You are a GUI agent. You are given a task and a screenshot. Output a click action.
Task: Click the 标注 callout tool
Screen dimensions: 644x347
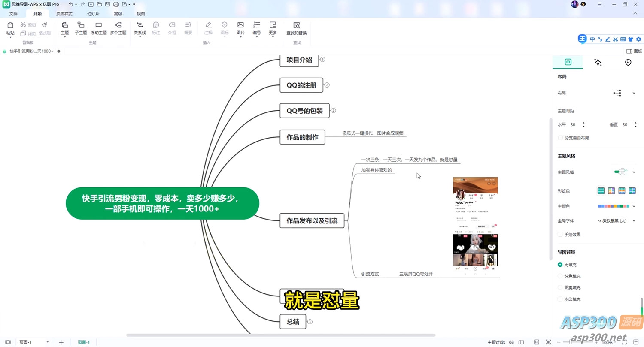click(156, 28)
